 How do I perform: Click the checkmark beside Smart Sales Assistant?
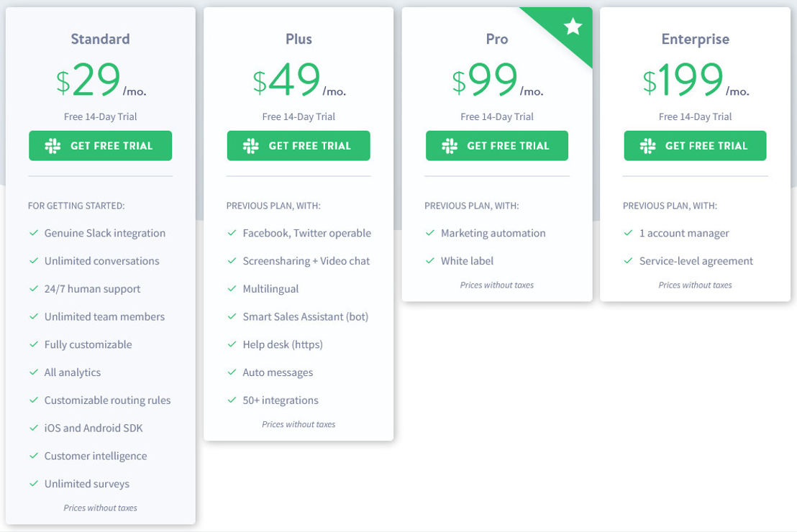click(x=232, y=316)
